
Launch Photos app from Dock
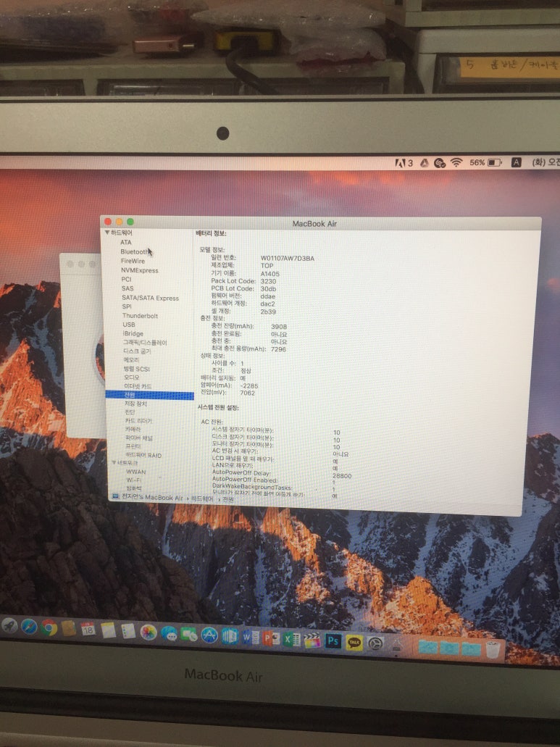pos(148,633)
